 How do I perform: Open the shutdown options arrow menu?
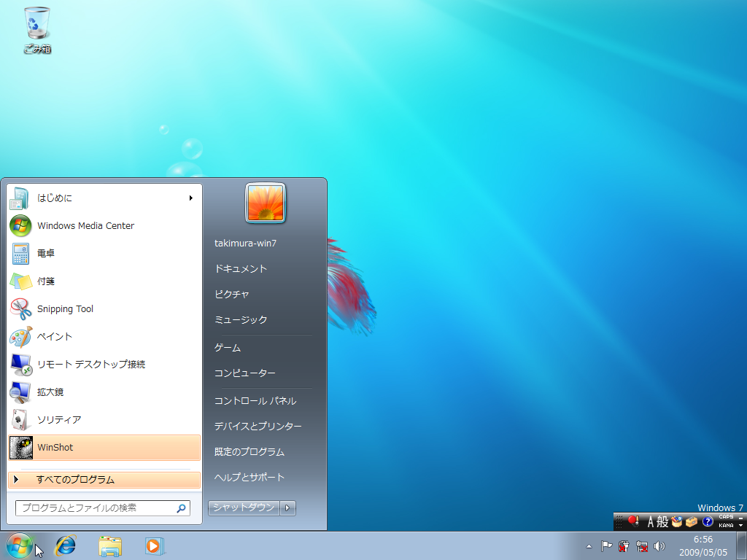click(287, 507)
